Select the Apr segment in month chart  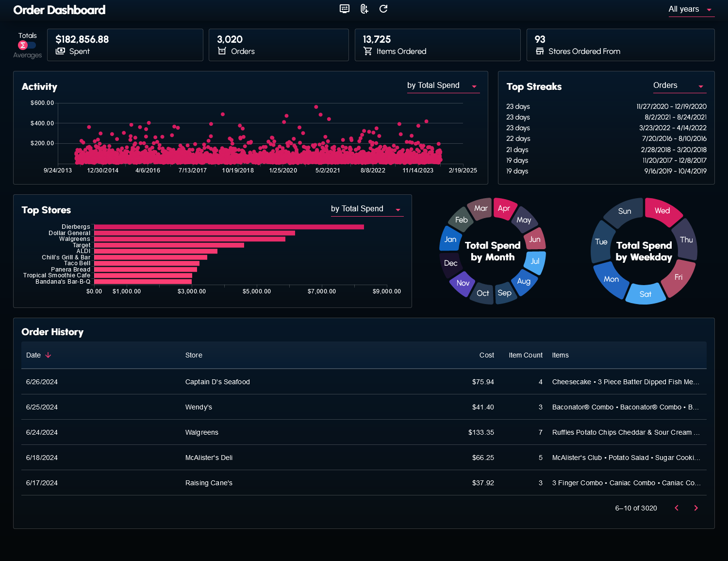coord(504,208)
